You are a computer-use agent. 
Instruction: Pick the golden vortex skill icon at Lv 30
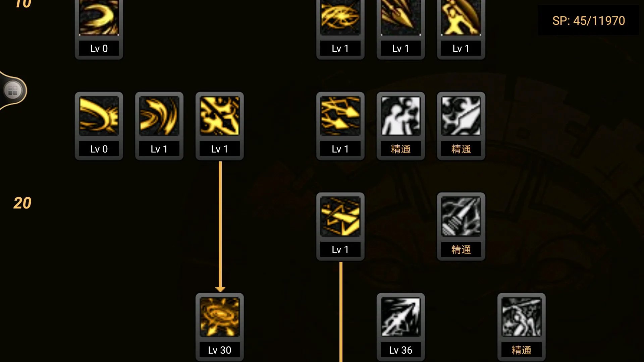(220, 317)
